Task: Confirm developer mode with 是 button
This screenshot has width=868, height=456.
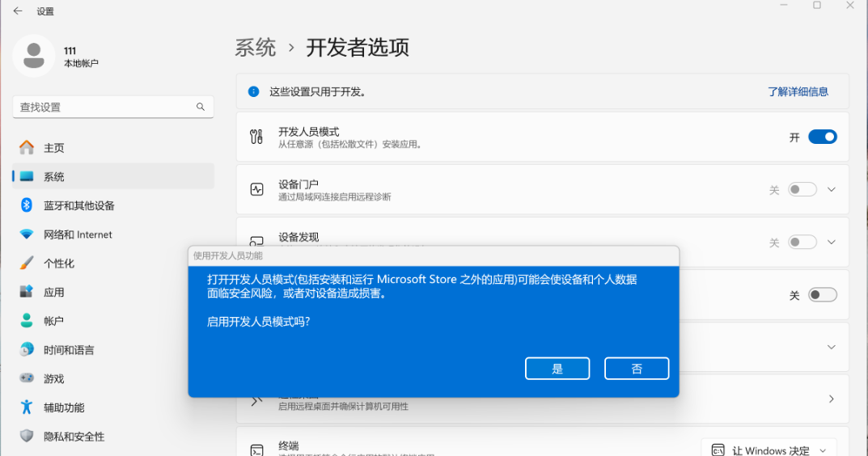Action: pyautogui.click(x=557, y=369)
